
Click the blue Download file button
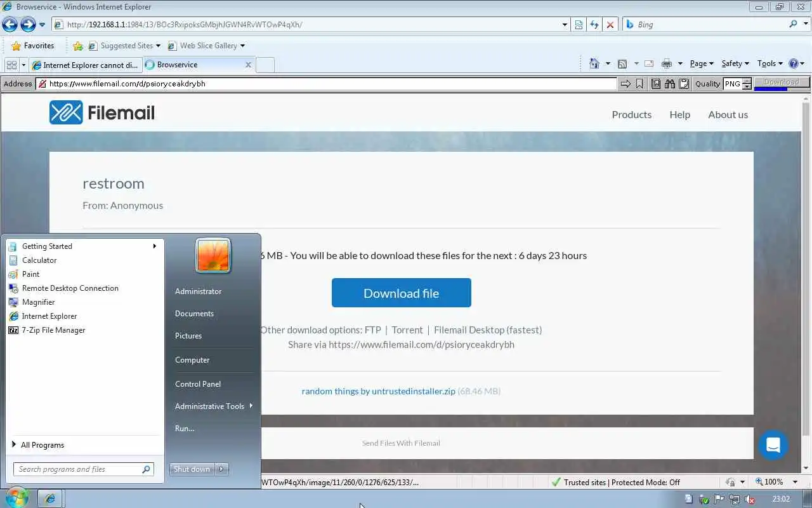click(401, 293)
